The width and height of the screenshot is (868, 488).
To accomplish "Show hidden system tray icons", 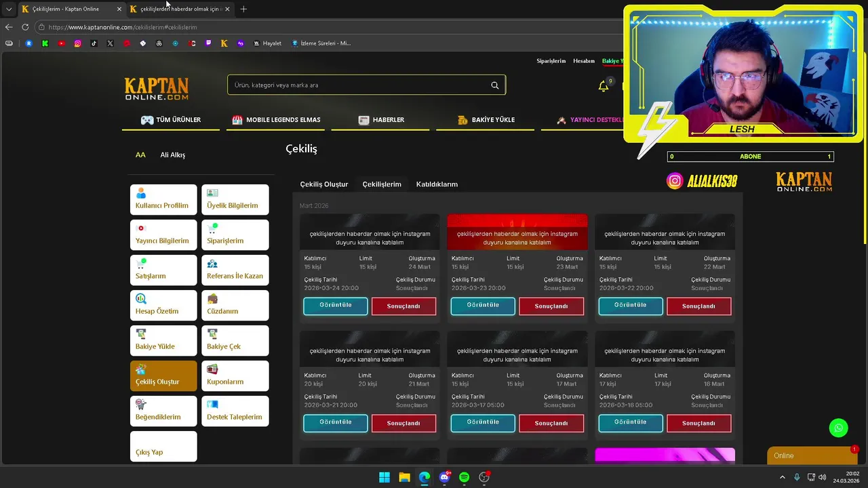I will 782,477.
